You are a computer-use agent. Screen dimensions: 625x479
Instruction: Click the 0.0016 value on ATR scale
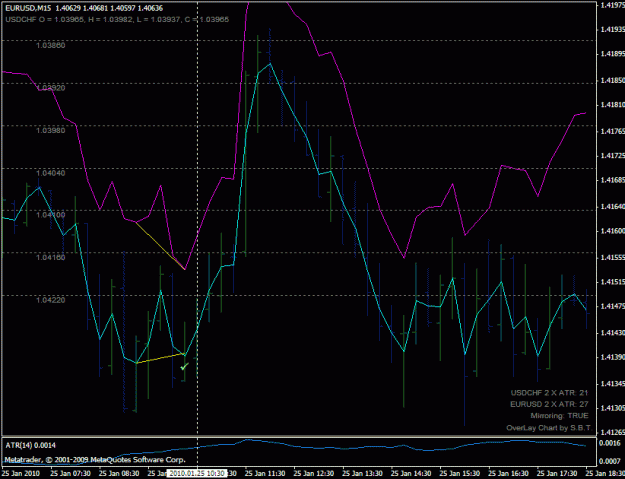click(610, 443)
